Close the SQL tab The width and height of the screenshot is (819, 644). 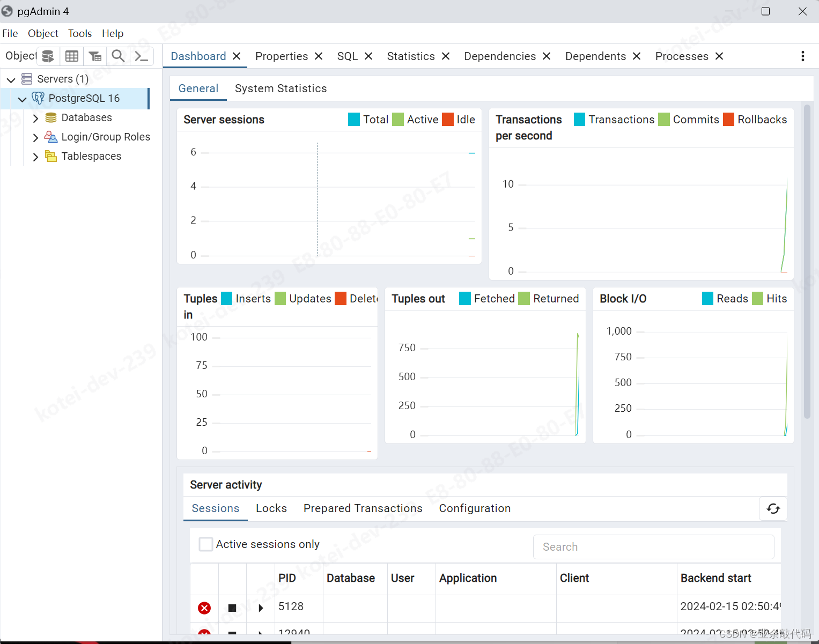pos(368,56)
